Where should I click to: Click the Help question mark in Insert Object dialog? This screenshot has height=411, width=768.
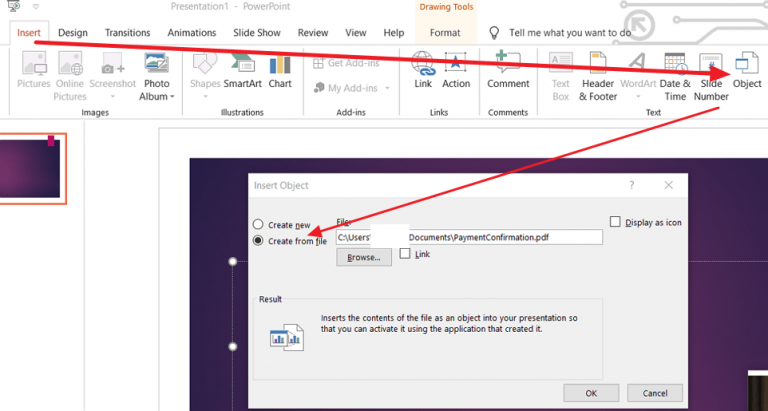tap(632, 185)
